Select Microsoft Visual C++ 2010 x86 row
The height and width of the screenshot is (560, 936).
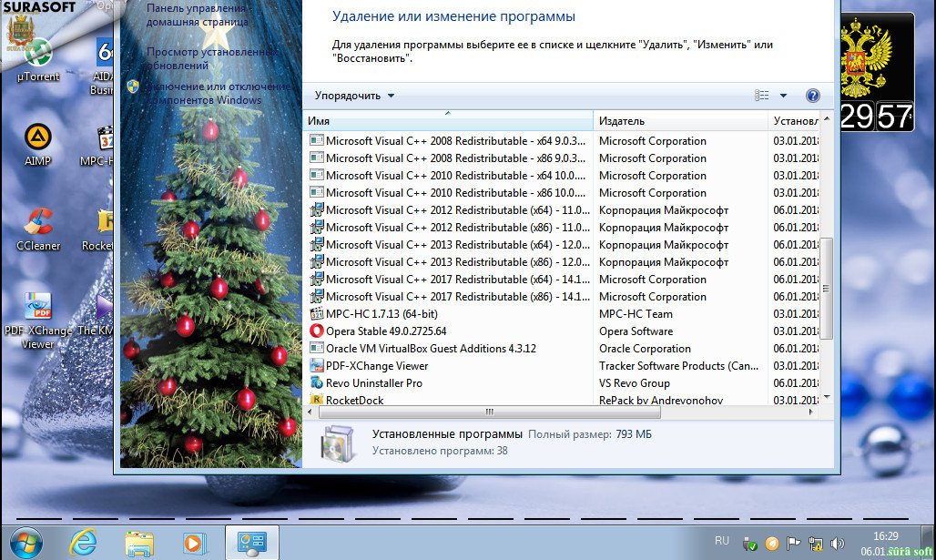pyautogui.click(x=561, y=193)
